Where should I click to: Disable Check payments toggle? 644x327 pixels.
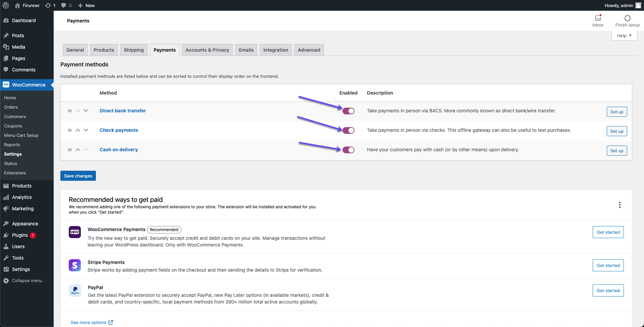pyautogui.click(x=348, y=130)
